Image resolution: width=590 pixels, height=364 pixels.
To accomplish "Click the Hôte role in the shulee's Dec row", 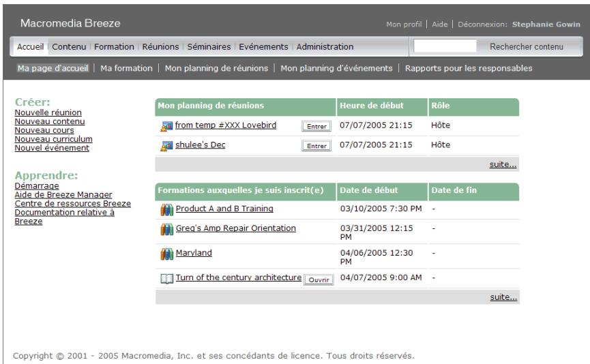I will [x=441, y=145].
